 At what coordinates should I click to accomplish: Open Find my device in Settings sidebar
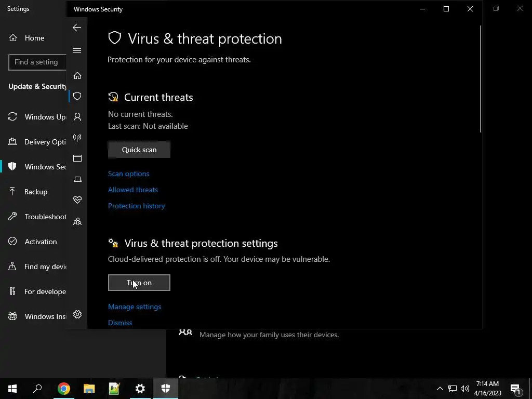point(37,267)
